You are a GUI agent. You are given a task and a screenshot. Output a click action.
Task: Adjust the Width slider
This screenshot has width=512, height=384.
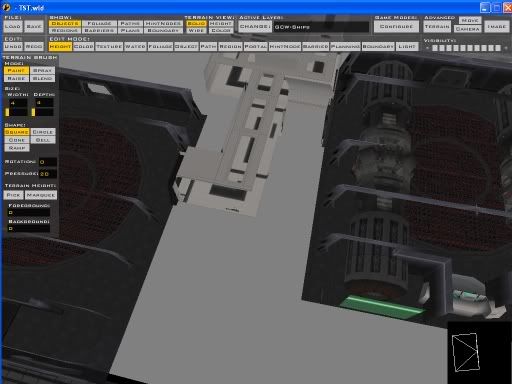tap(16, 112)
